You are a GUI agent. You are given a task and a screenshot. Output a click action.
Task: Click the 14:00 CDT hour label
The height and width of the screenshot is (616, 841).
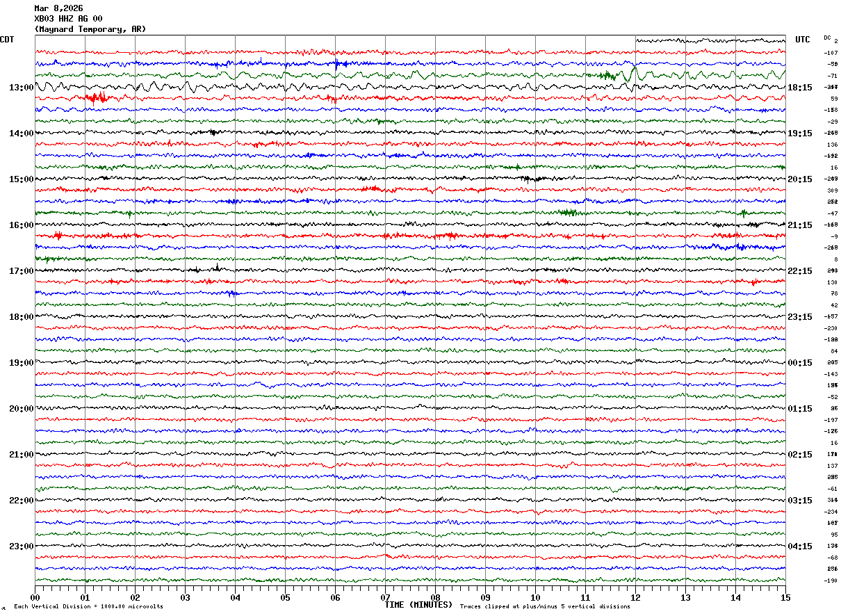[22, 133]
